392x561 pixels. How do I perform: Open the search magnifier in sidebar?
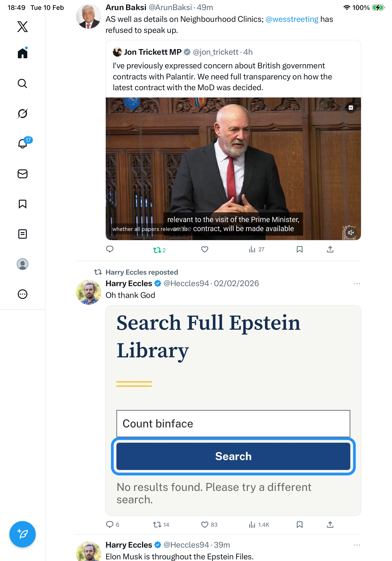tap(23, 83)
